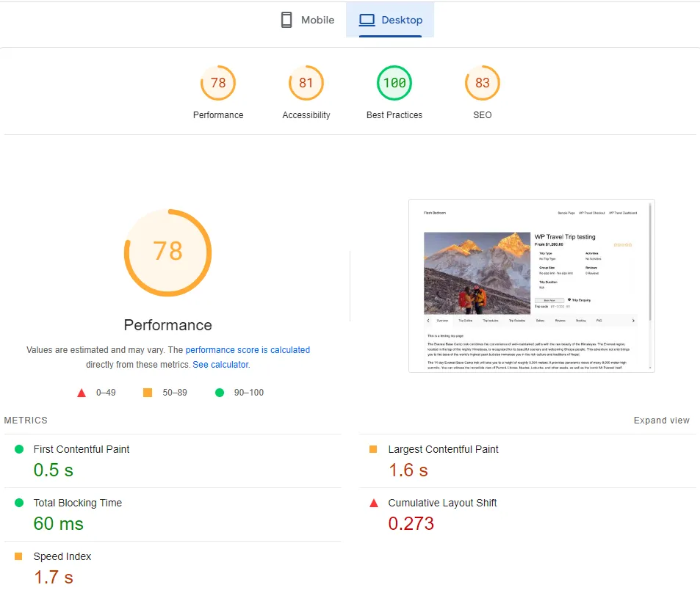Click the 60 ms metric value
Viewport: 700px width, 593px height.
click(x=59, y=523)
